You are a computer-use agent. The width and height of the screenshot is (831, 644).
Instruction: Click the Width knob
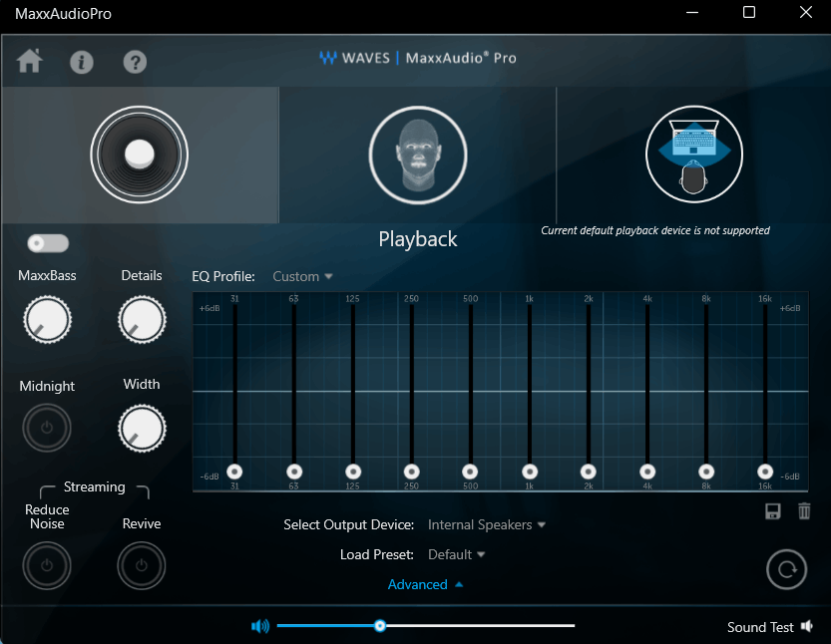[x=142, y=429]
